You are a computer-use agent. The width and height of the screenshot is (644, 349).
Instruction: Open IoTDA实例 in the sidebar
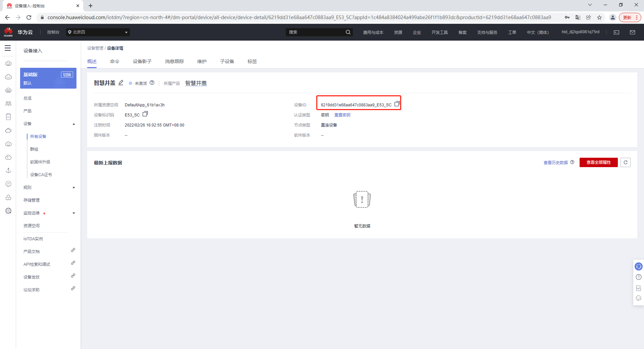33,239
